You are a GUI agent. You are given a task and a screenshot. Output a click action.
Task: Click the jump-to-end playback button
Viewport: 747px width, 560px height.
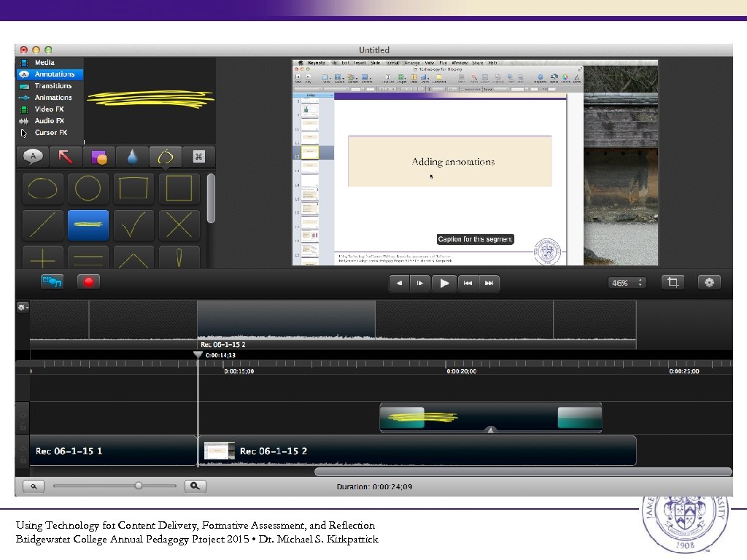(488, 283)
